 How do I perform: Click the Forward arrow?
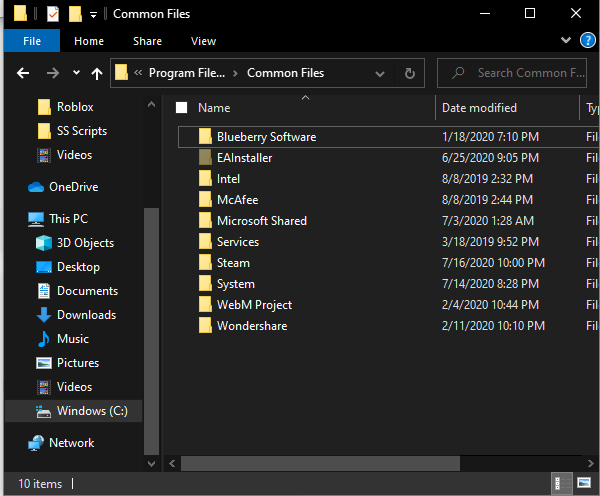53,73
